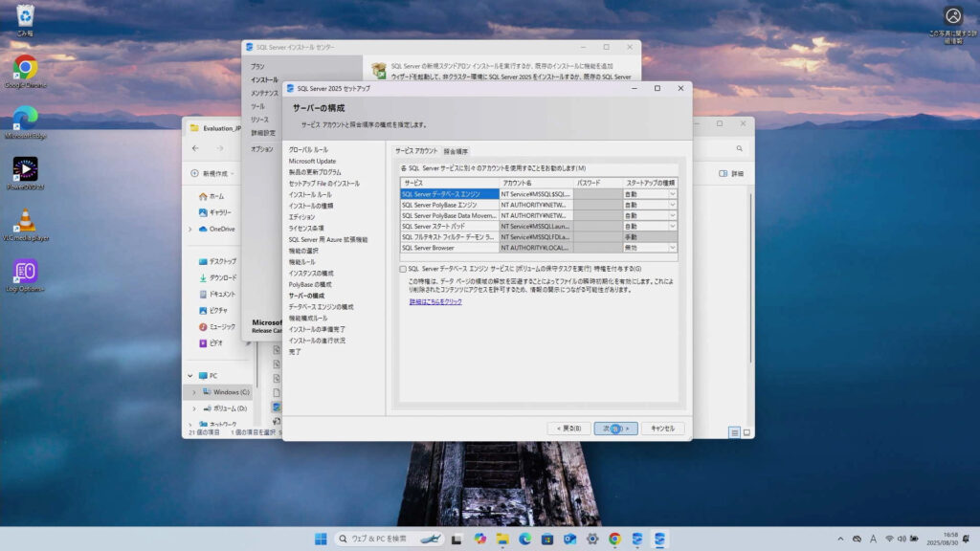Open startup type dropdown for PolyBase Data Movement
Screen dimensions: 980x551
(673, 215)
